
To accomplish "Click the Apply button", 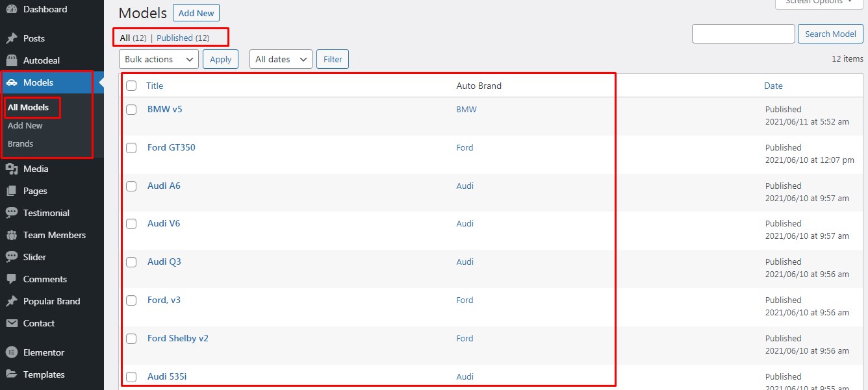I will 221,59.
